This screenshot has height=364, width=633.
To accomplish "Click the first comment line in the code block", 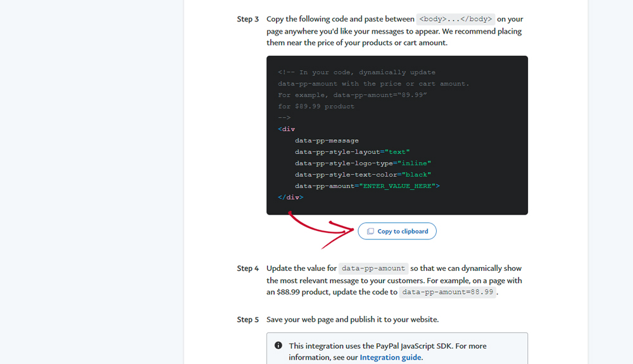I will (x=356, y=72).
